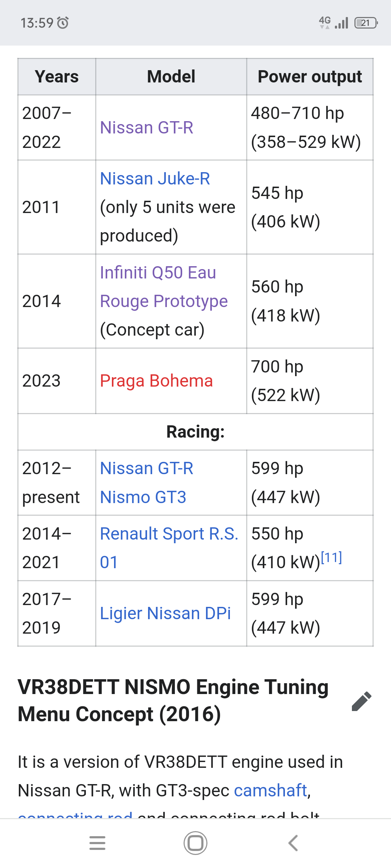This screenshot has width=391, height=868.
Task: Open the Nissan Juke-R link
Action: (x=155, y=179)
